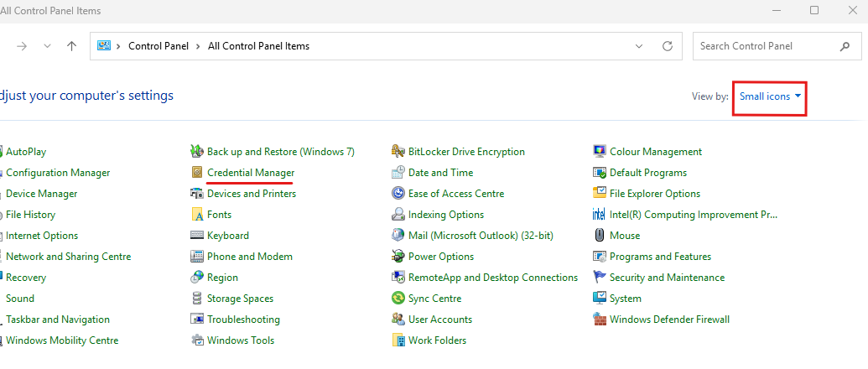Click the BitLocker Drive Encryption icon

[398, 152]
